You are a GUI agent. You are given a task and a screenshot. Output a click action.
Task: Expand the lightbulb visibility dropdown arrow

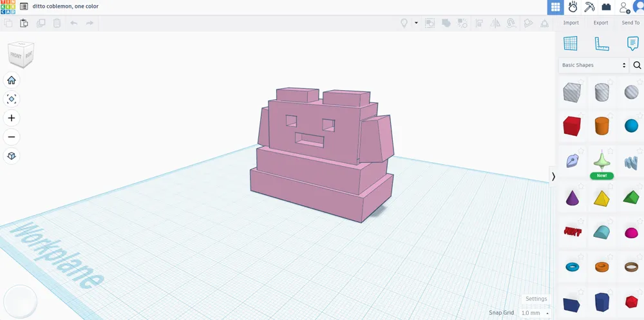pyautogui.click(x=416, y=23)
